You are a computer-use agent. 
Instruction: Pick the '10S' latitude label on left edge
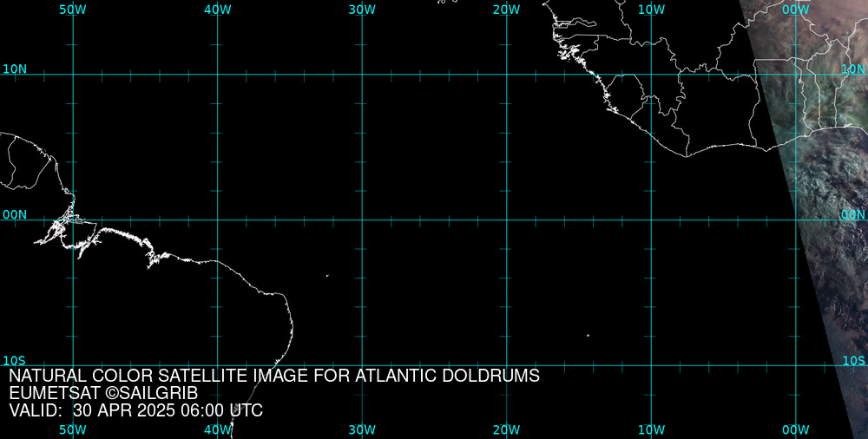[15, 361]
